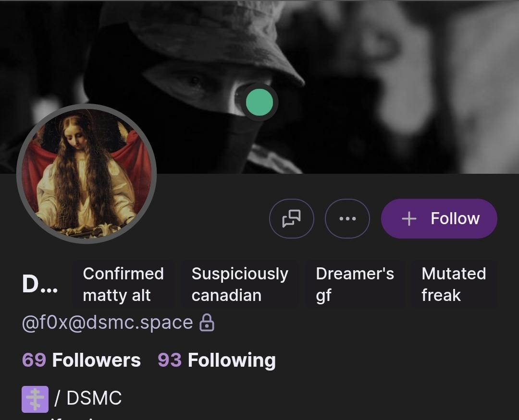Click the green status dot on banner
Screen dimensions: 519x420
[259, 102]
